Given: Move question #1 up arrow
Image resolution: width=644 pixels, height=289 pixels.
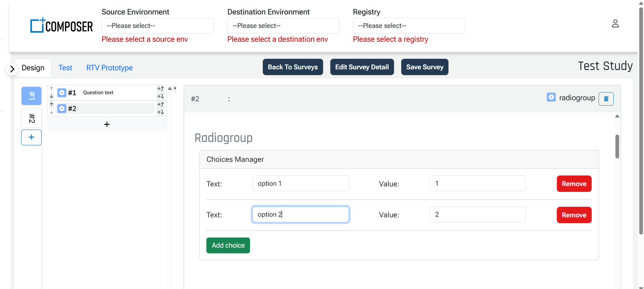Looking at the screenshot, I should [x=52, y=89].
